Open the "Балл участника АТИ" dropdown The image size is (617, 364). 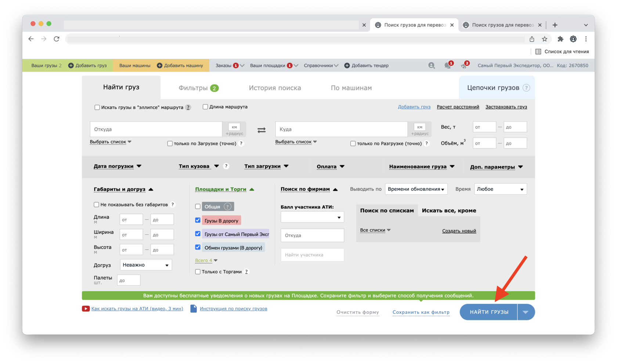click(x=312, y=217)
